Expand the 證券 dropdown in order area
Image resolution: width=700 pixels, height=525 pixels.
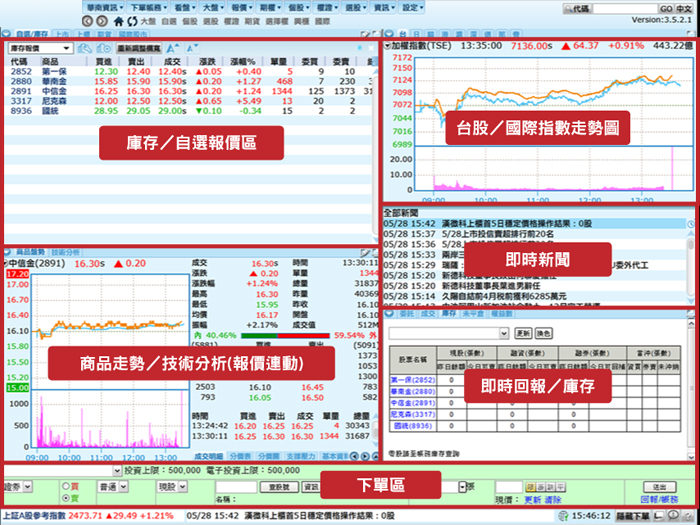(17, 487)
